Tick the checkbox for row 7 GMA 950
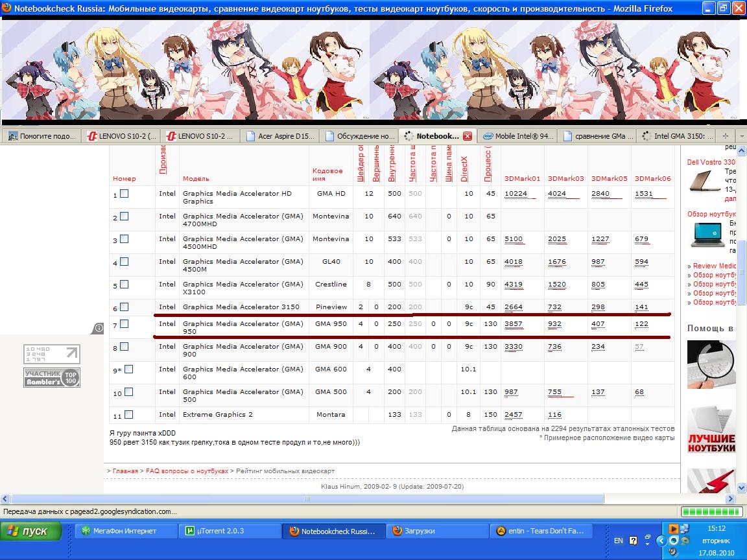The width and height of the screenshot is (747, 560). point(124,324)
